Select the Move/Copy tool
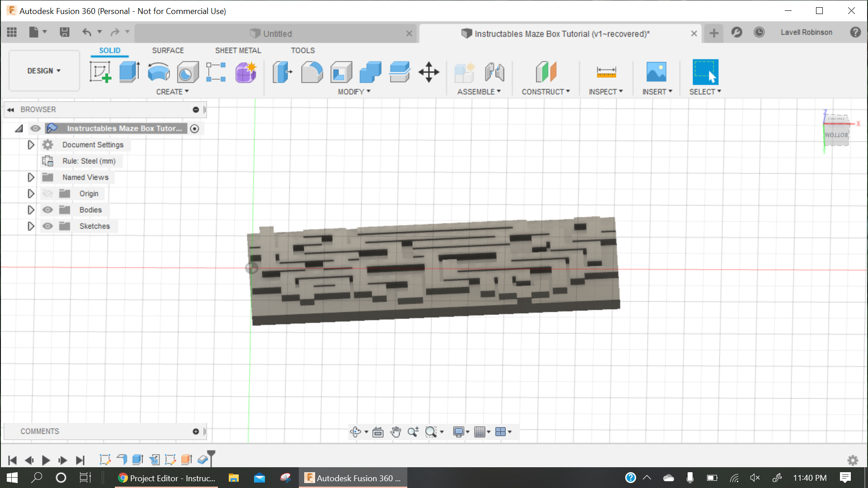The height and width of the screenshot is (488, 868). [429, 72]
